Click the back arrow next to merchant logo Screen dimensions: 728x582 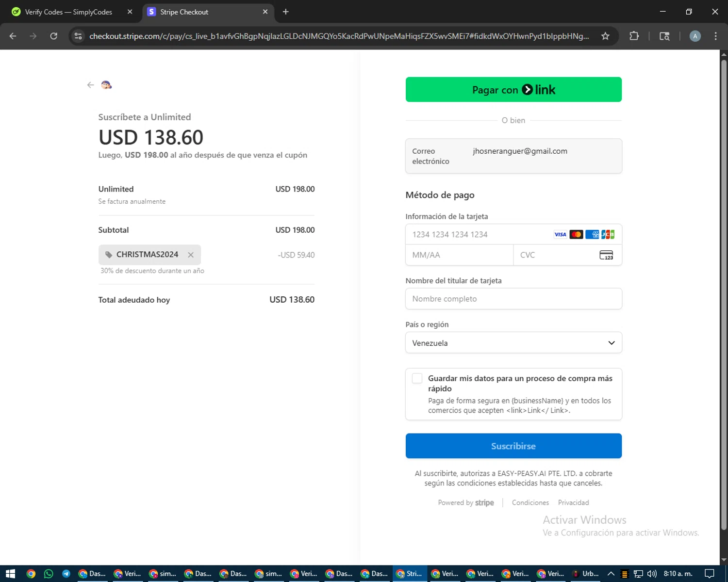pyautogui.click(x=90, y=85)
